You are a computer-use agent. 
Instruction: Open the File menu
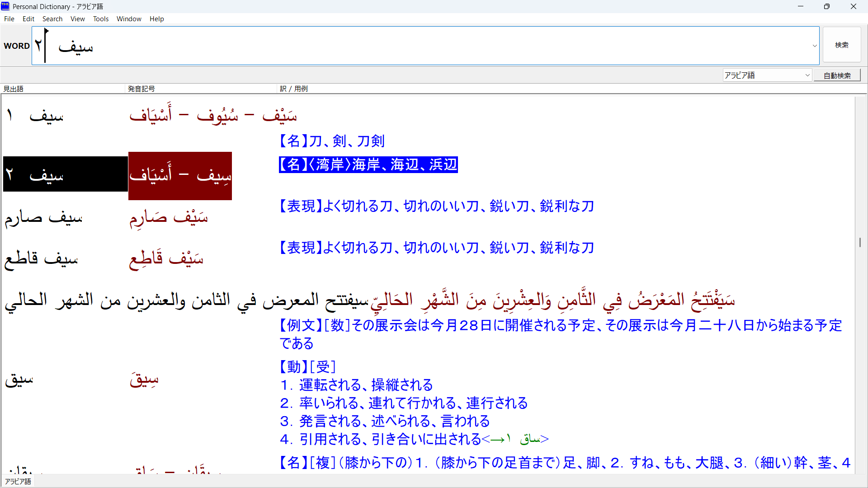(9, 19)
